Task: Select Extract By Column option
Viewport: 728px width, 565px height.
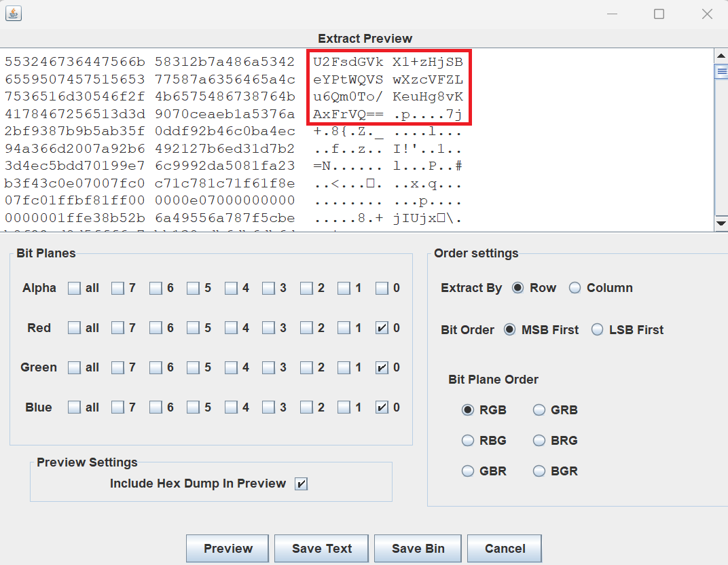Action: (575, 288)
